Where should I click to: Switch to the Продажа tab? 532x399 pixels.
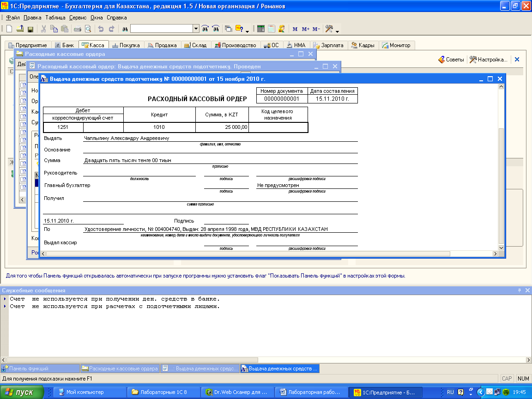click(162, 45)
